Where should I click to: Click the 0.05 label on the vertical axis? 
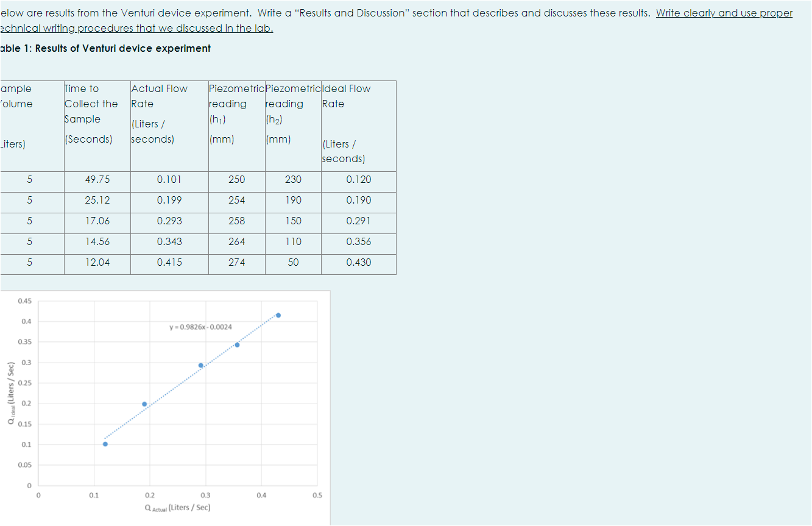(24, 465)
